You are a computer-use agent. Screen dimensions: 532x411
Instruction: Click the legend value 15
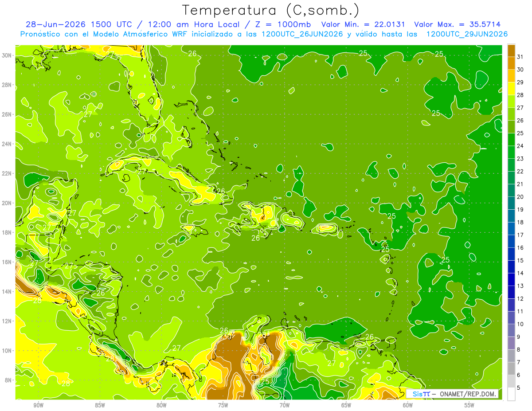[520, 261]
